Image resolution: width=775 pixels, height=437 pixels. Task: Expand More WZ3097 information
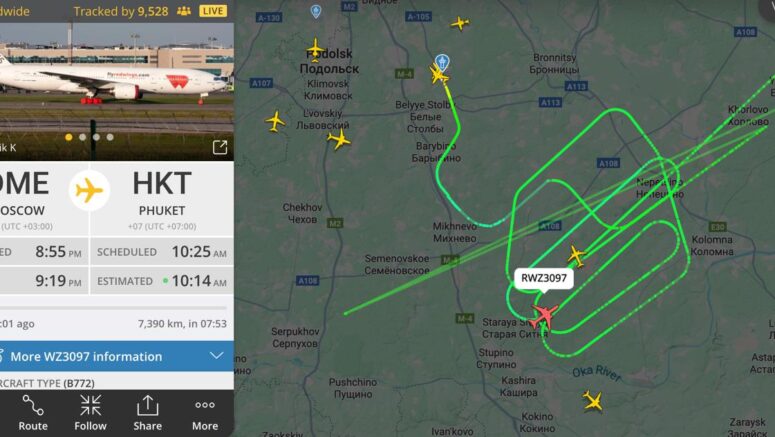117,356
